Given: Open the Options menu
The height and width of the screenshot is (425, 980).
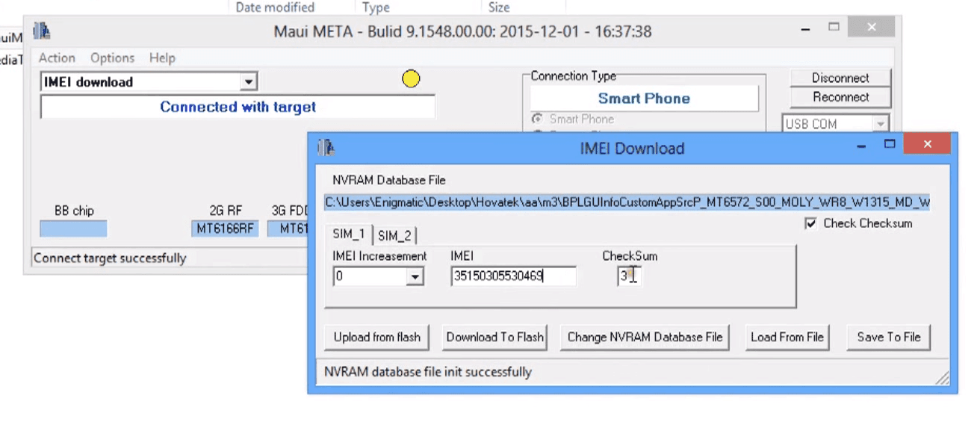Looking at the screenshot, I should coord(113,58).
